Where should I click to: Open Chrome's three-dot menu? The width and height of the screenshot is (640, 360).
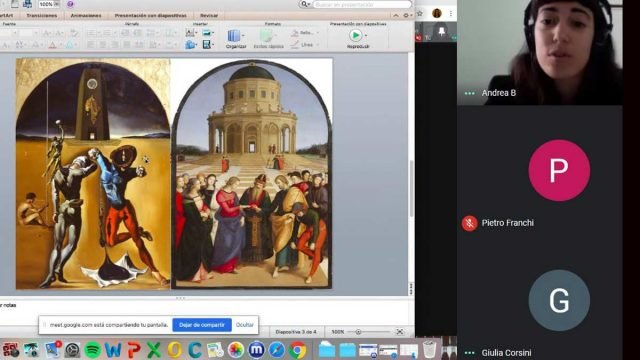451,13
